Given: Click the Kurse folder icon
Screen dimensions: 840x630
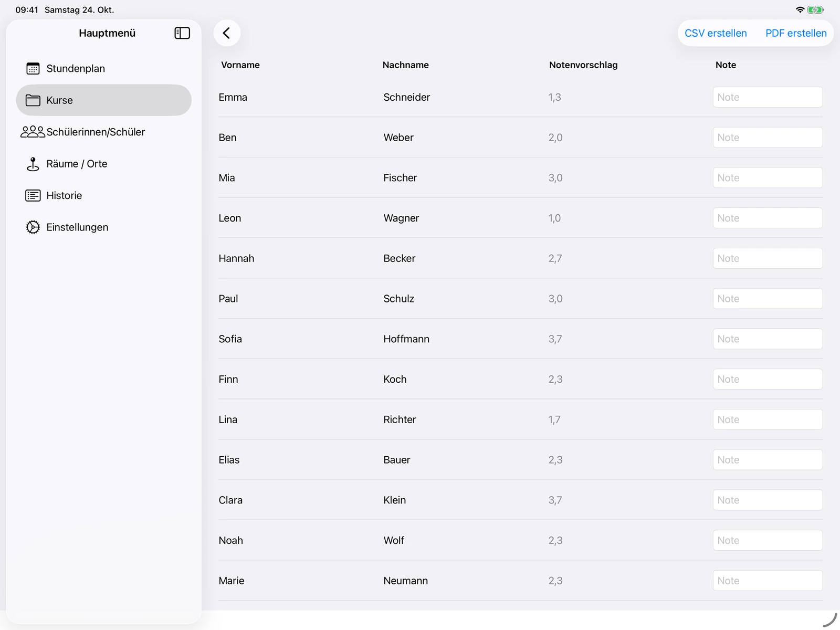Looking at the screenshot, I should pyautogui.click(x=33, y=100).
